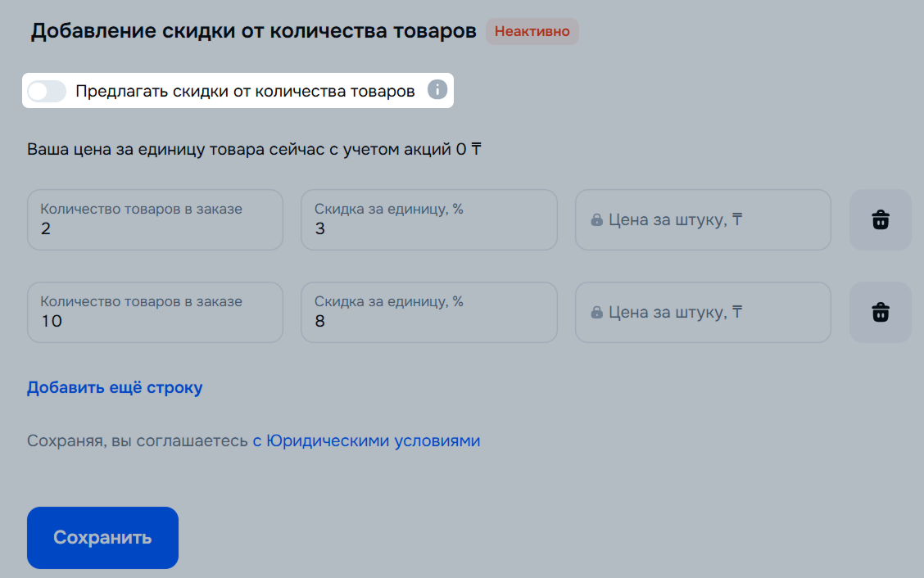The height and width of the screenshot is (578, 924).
Task: Click the quantity field containing 10
Action: (x=155, y=313)
